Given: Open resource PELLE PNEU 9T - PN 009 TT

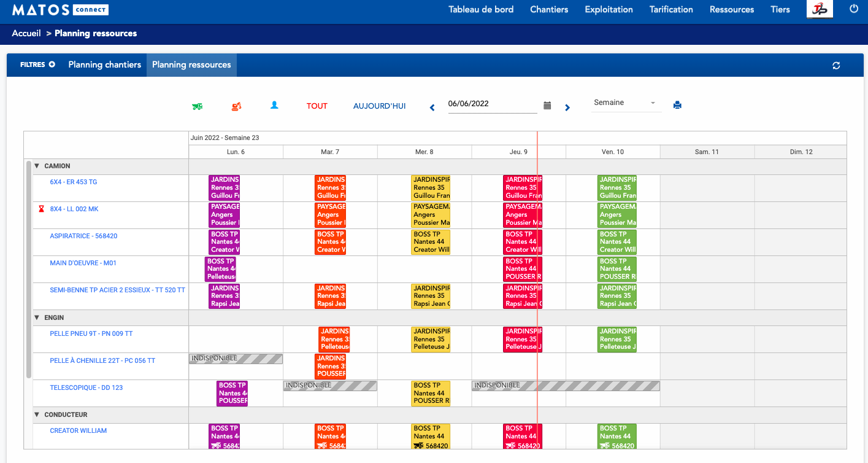Looking at the screenshot, I should coord(91,333).
